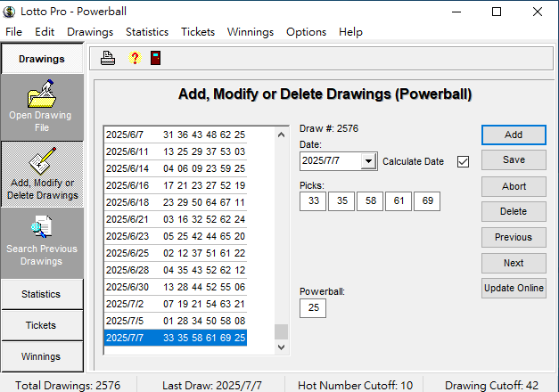Open the Statistics menu

[147, 32]
